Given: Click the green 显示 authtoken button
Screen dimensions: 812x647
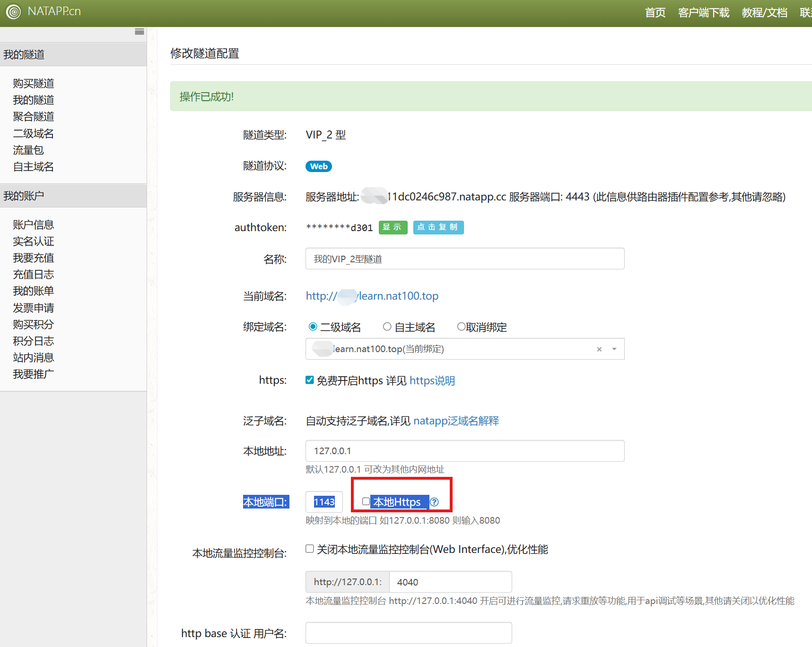Looking at the screenshot, I should pos(393,227).
